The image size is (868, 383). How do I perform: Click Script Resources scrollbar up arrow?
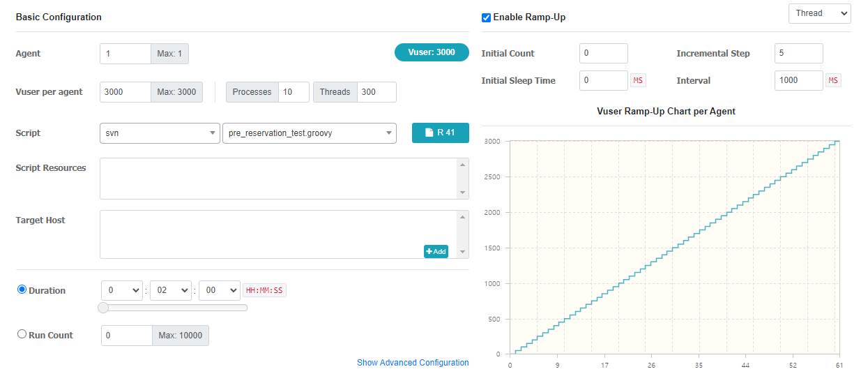coord(462,165)
